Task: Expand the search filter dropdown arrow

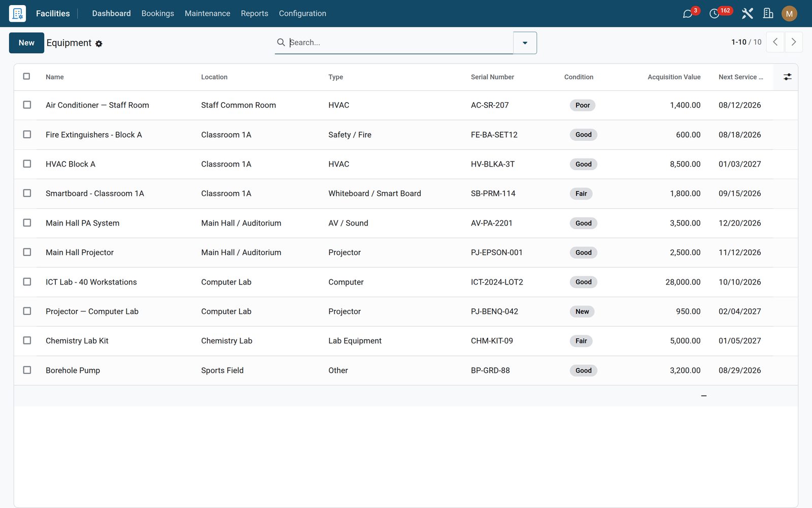Action: 525,43
